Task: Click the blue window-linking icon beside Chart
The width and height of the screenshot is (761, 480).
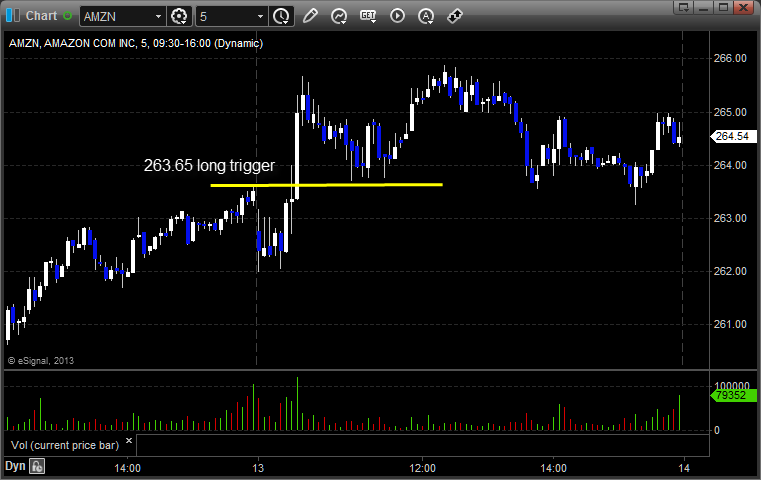Action: [x=13, y=16]
